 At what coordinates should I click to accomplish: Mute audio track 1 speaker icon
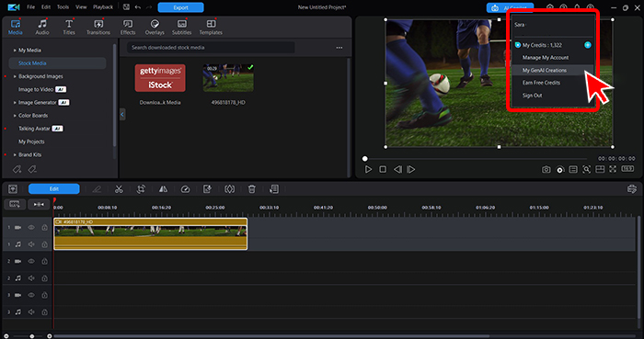31,244
